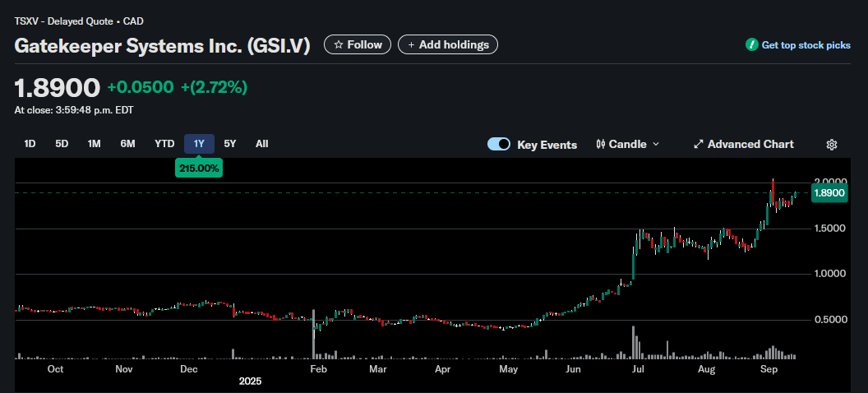The width and height of the screenshot is (868, 393).
Task: Click the 215.00% return badge
Action: [x=199, y=168]
